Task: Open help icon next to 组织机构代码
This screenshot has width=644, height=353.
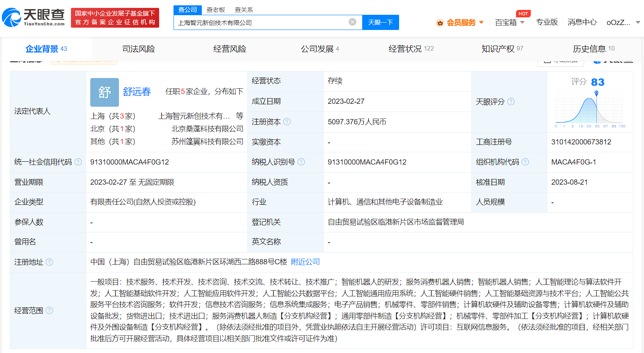Action: [x=525, y=162]
